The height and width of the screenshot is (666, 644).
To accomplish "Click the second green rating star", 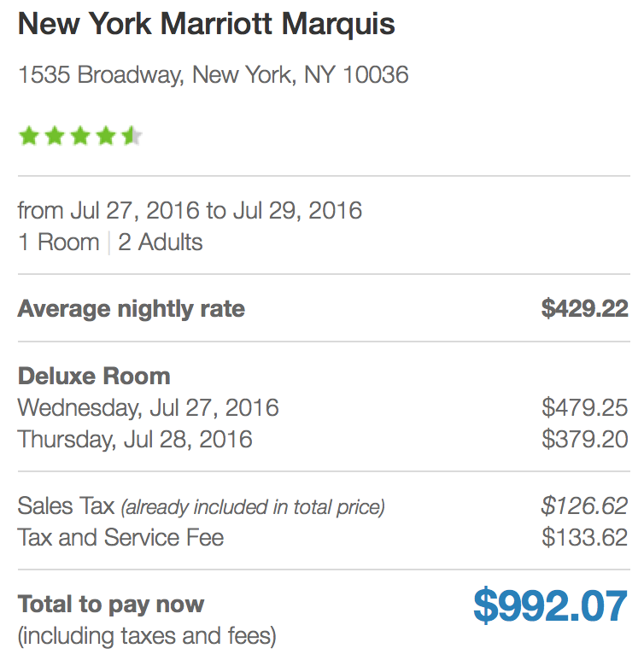I will [x=55, y=136].
